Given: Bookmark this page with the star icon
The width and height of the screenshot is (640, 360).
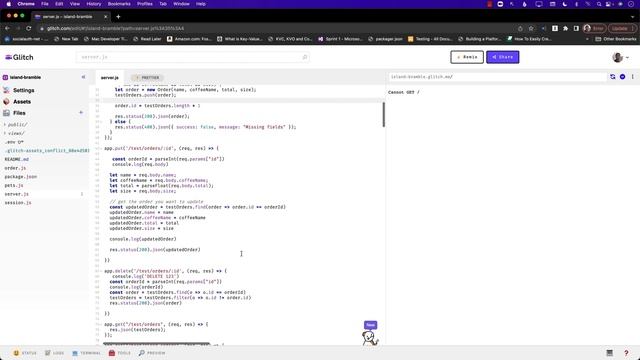Looking at the screenshot, I should [531, 28].
